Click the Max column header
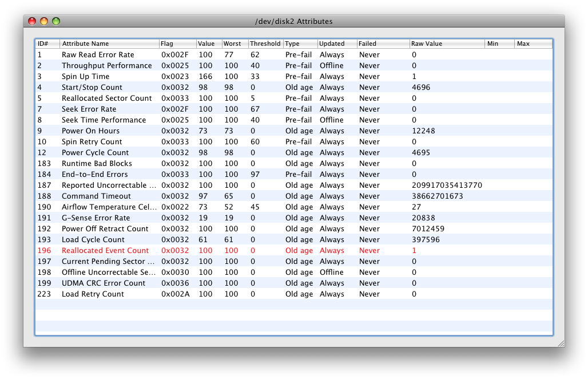Image resolution: width=588 pixels, height=379 pixels. pos(534,44)
